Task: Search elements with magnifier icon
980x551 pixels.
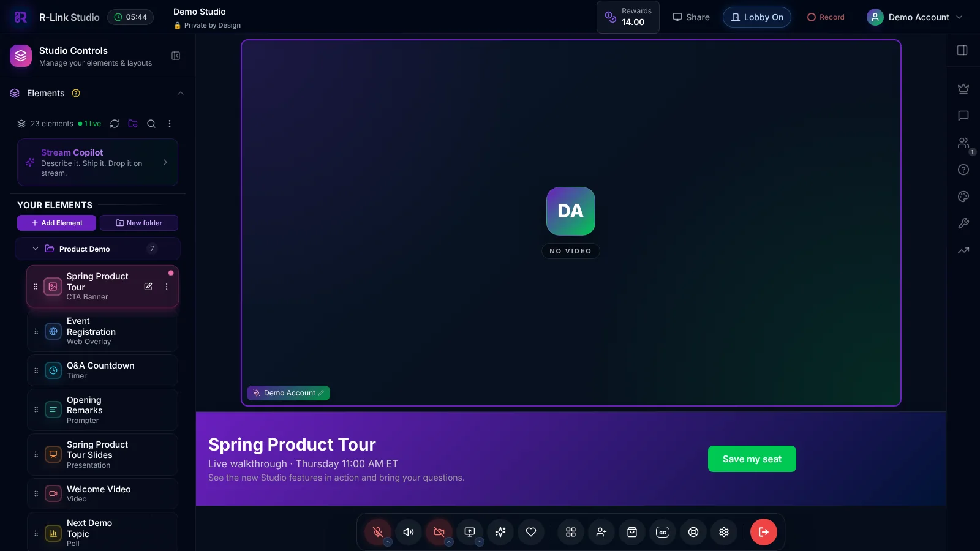Action: 151,124
